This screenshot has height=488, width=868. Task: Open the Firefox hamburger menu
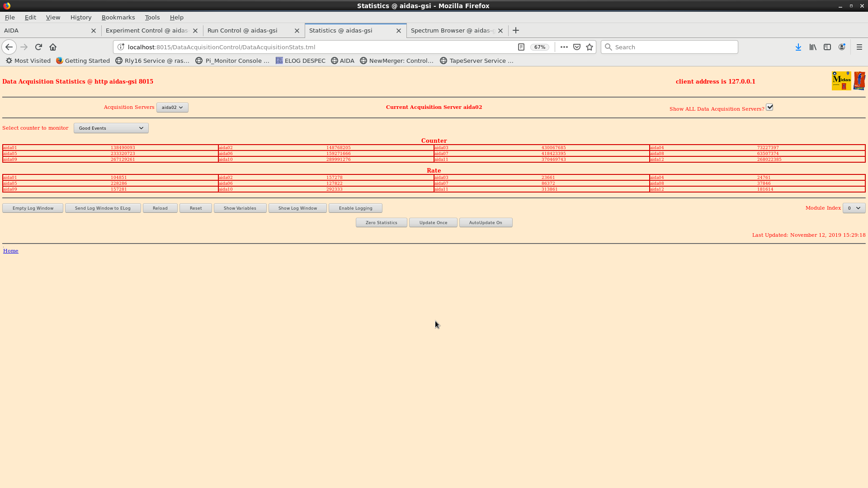point(859,47)
